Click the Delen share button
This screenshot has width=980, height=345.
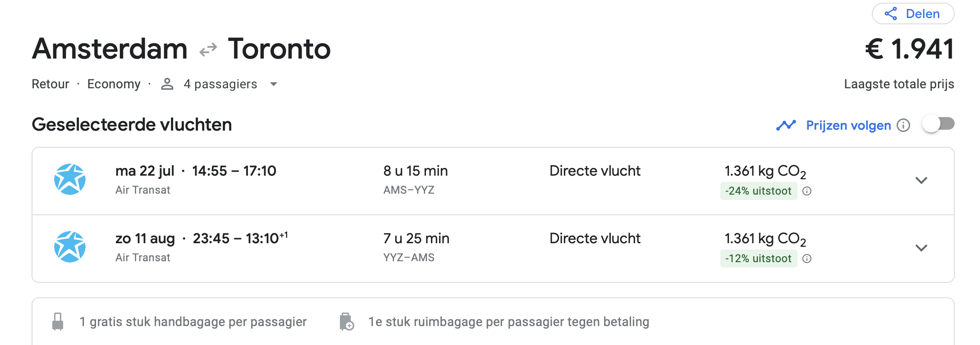tap(913, 14)
